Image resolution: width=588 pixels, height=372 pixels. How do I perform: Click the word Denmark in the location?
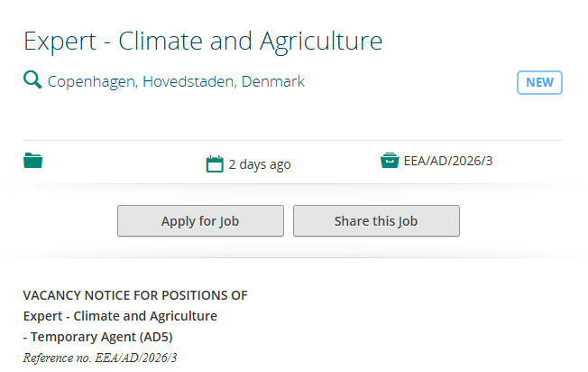coord(274,81)
